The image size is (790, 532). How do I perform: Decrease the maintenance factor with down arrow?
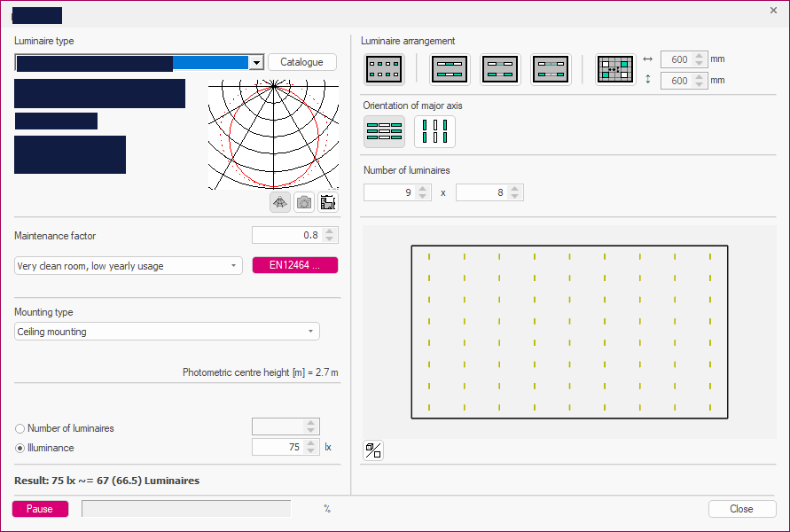(330, 239)
